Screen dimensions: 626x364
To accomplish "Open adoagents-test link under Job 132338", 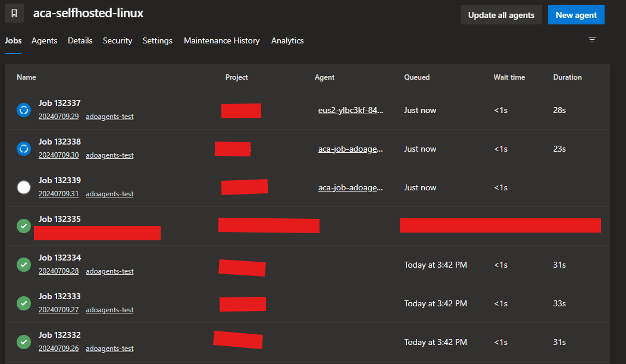I will pyautogui.click(x=109, y=155).
